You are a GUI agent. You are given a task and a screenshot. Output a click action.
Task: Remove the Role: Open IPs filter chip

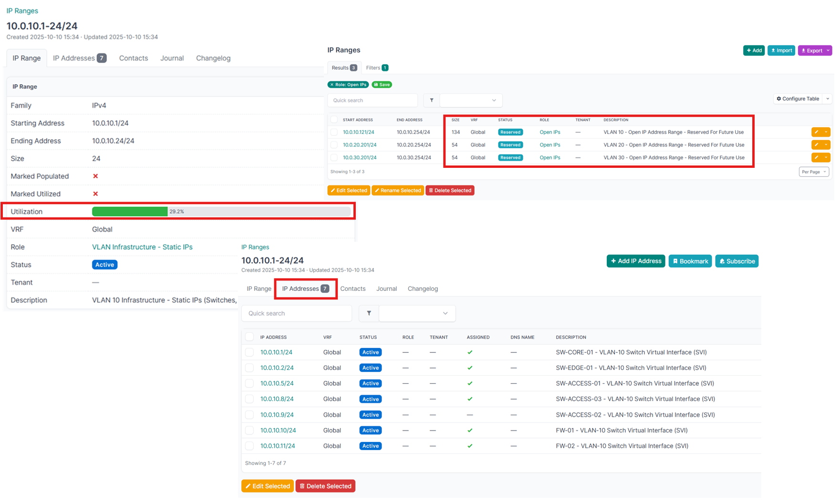[x=332, y=84]
